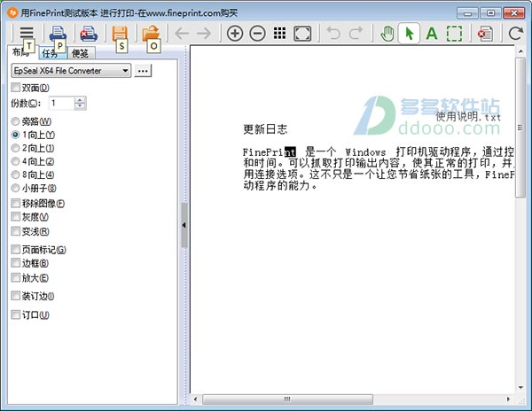Collapse the left panel with splitter arrow
This screenshot has width=532, height=411.
[x=184, y=225]
